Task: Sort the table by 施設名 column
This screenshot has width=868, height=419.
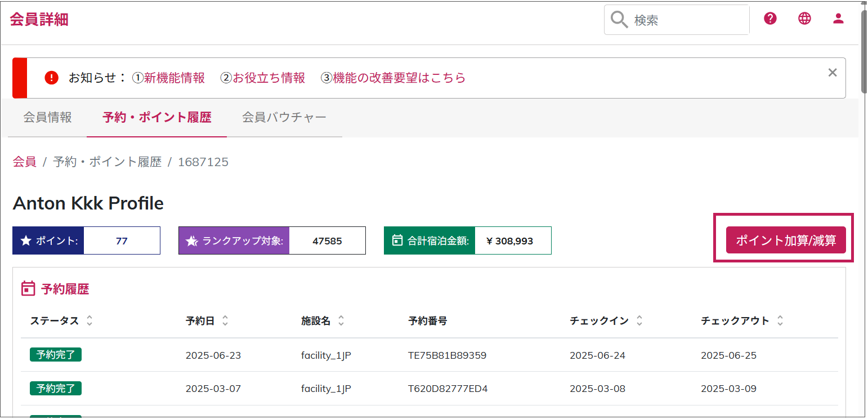Action: tap(341, 321)
